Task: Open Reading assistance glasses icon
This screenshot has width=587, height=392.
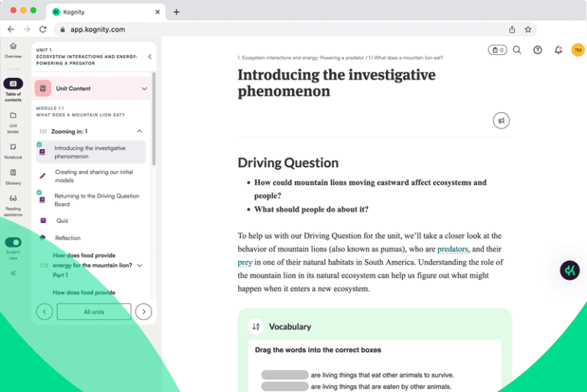Action: pyautogui.click(x=13, y=199)
